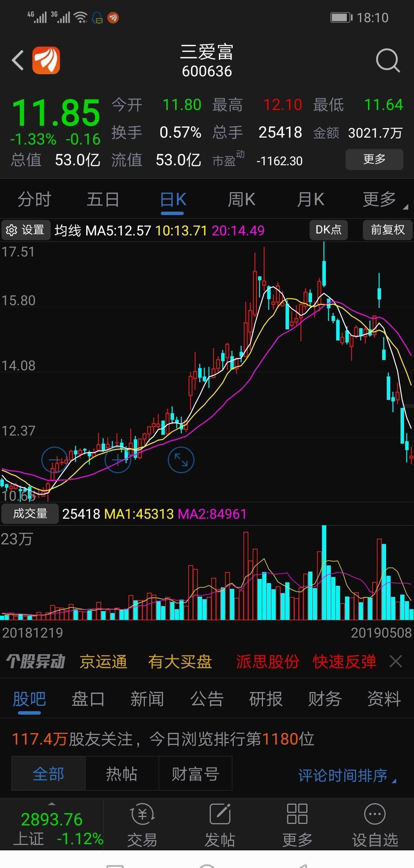Click 更多 button beside 金额 quote

pyautogui.click(x=374, y=159)
